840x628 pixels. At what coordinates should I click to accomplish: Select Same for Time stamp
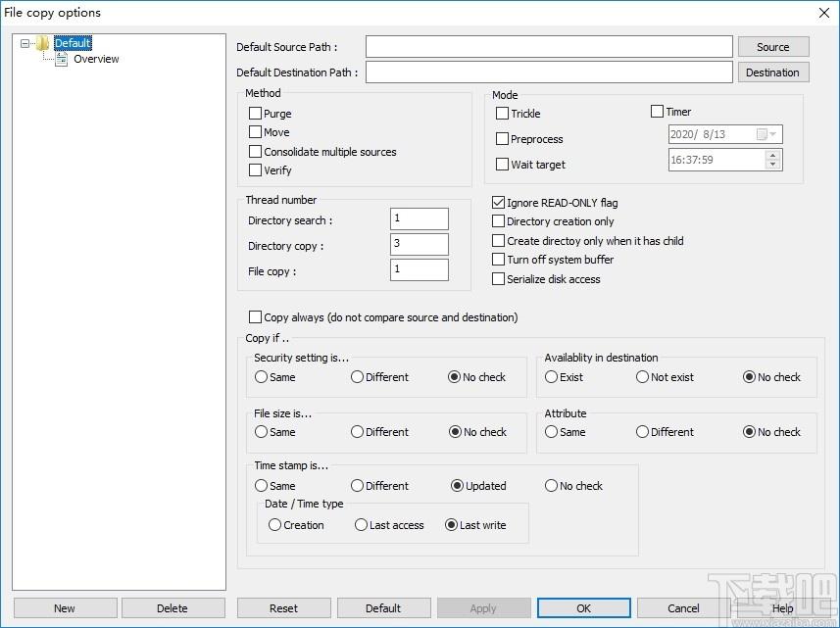click(261, 486)
